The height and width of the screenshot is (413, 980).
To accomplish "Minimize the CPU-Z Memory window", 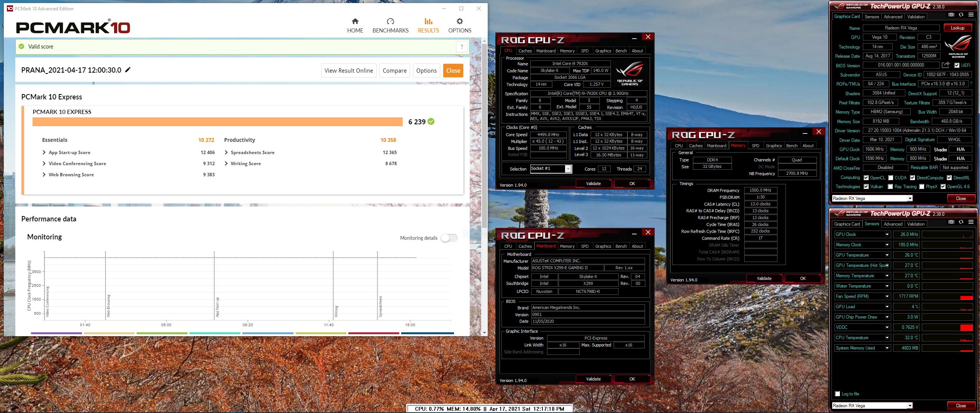I will (x=805, y=132).
